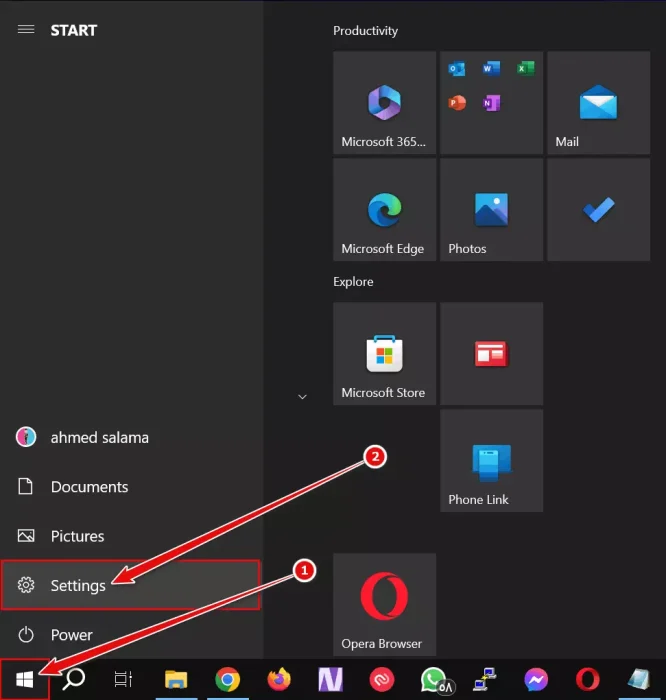The width and height of the screenshot is (666, 700).
Task: Launch the Opera Browser tile
Action: click(x=384, y=604)
